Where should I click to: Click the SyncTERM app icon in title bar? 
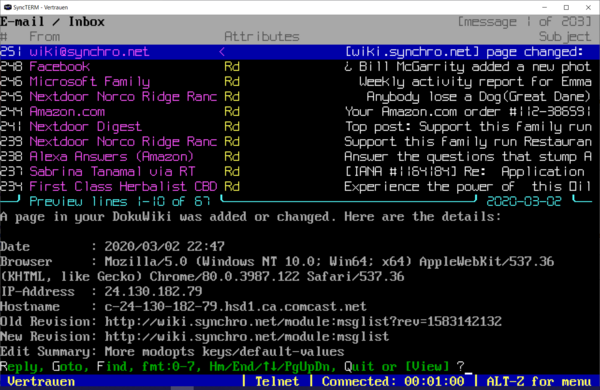7,7
